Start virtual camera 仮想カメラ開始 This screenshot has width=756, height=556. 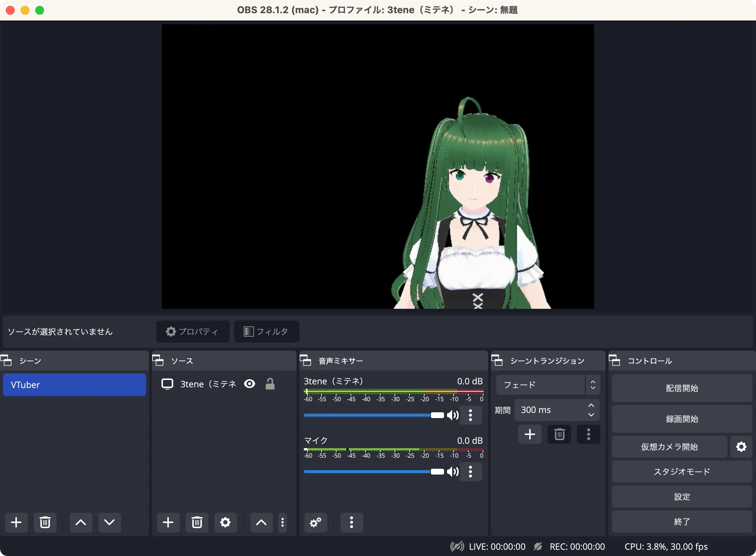[x=669, y=447]
